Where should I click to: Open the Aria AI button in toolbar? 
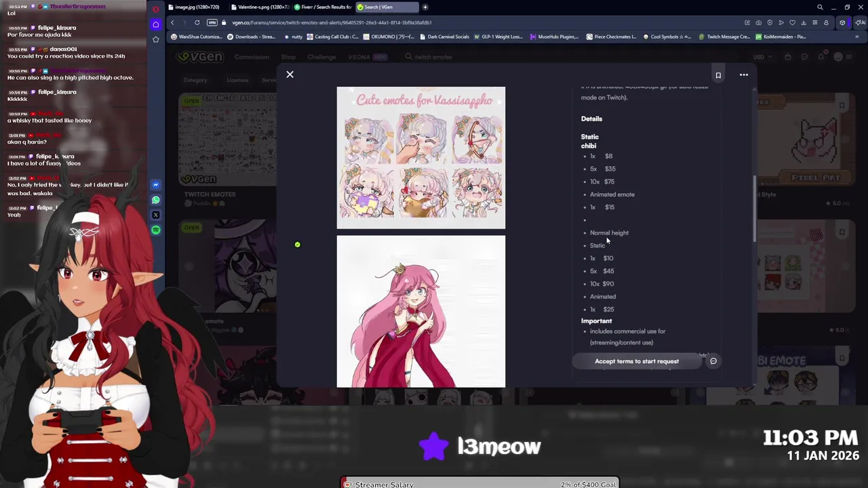click(x=861, y=22)
